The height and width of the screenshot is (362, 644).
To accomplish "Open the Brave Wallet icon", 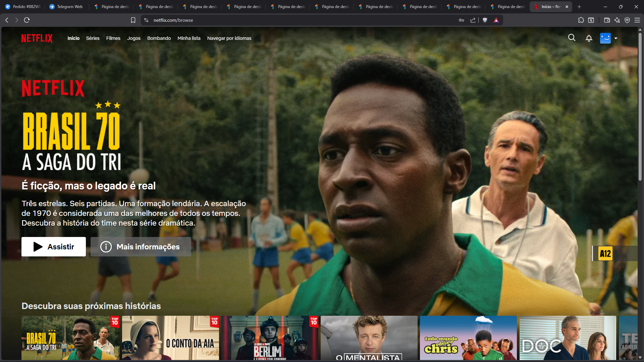I will point(607,20).
